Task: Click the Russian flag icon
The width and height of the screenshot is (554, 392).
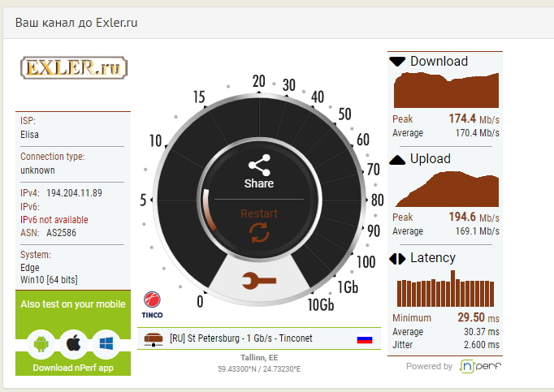Action: [x=365, y=339]
